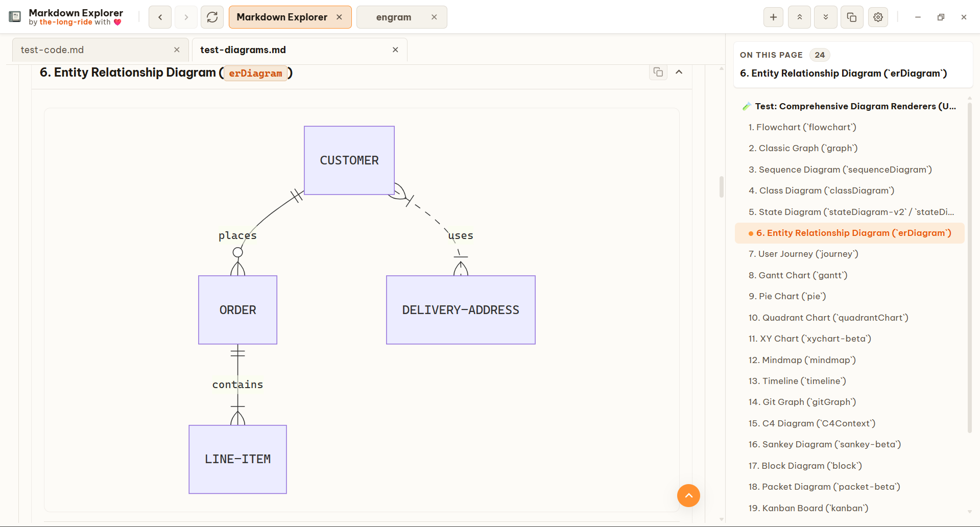Image resolution: width=980 pixels, height=527 pixels.
Task: Select active 6. Entity Relationship Diagram outline item
Action: tap(849, 233)
